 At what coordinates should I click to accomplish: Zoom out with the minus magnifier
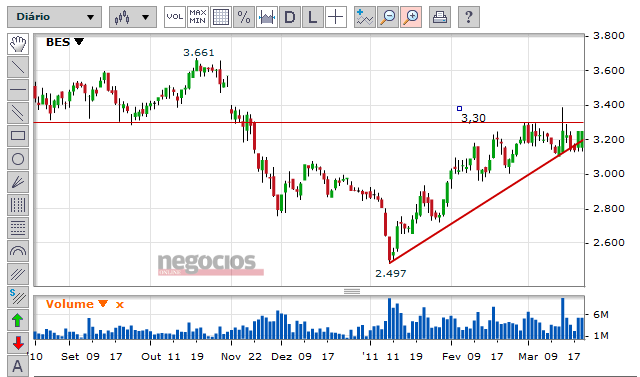388,17
